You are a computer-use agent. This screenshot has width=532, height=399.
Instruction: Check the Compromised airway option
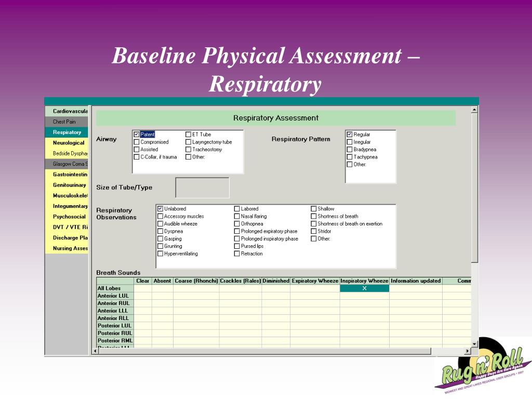pyautogui.click(x=137, y=142)
